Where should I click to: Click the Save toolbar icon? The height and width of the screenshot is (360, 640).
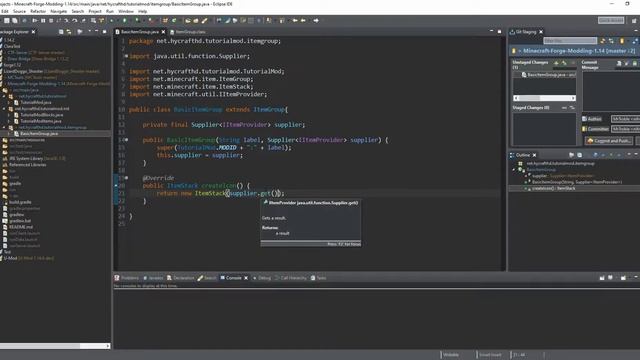point(7,20)
